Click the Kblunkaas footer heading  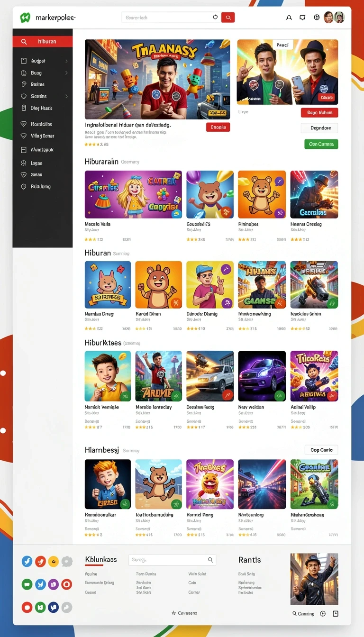pyautogui.click(x=101, y=560)
